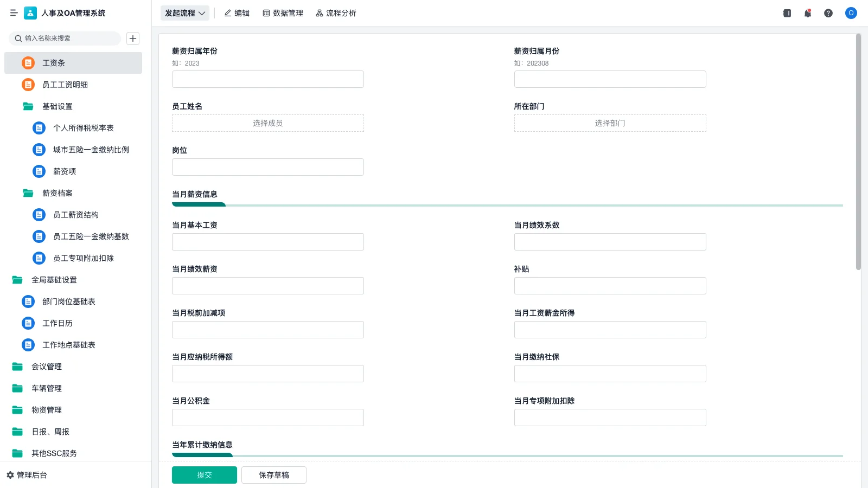Click the 人事及OA管理系统 app logo
Viewport: 868px width, 488px height.
pos(30,13)
